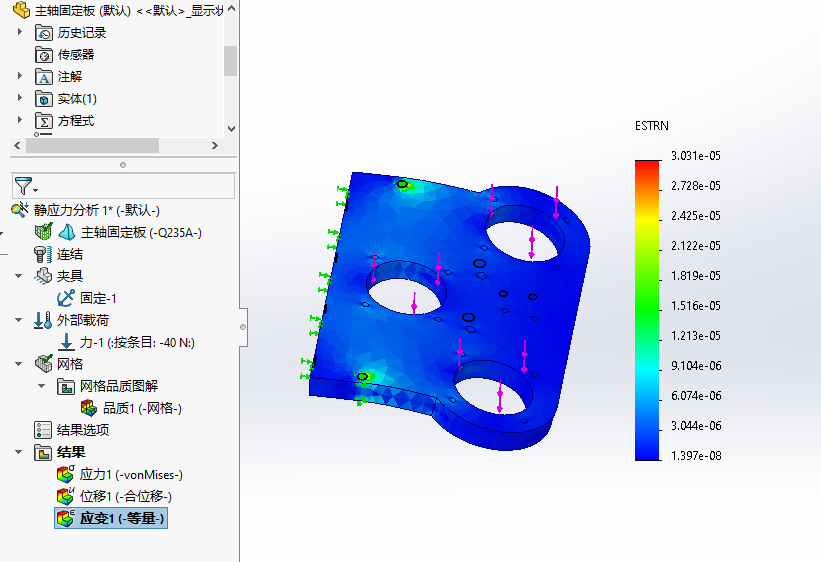Collapse the 网格 node
This screenshot has height=562, width=821.
pos(19,364)
